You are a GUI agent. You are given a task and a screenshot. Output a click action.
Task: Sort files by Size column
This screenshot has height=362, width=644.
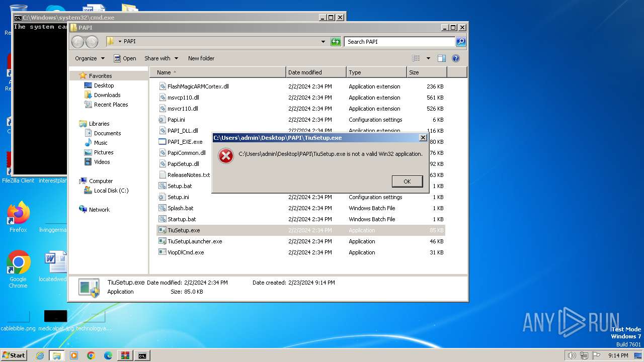427,72
